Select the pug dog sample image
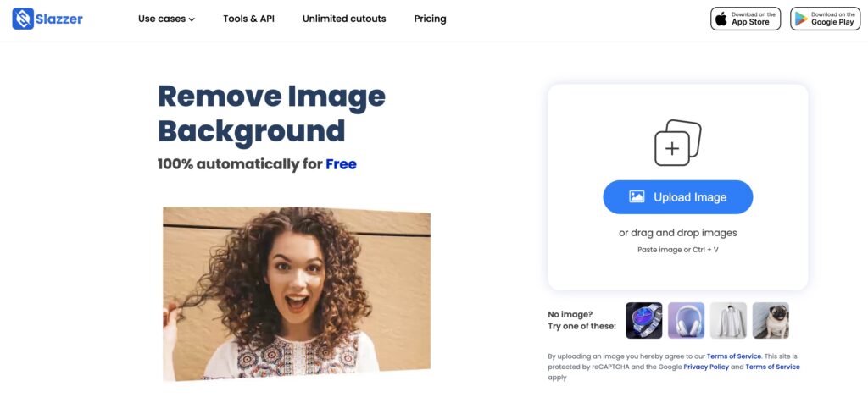The height and width of the screenshot is (403, 868). (771, 320)
